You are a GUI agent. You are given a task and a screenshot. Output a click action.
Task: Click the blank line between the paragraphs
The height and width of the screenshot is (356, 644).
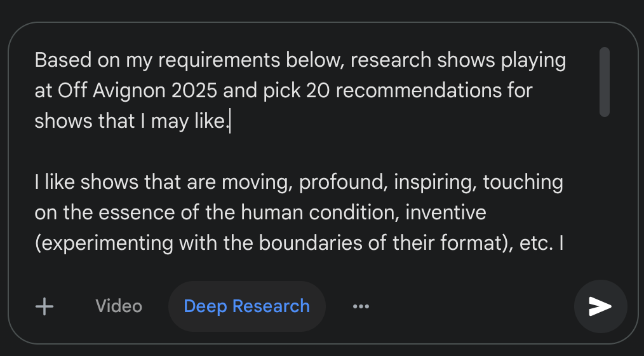[300, 152]
